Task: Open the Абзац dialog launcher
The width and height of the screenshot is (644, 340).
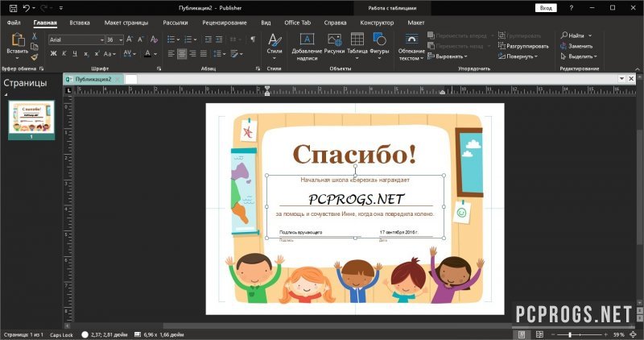Action: point(258,68)
